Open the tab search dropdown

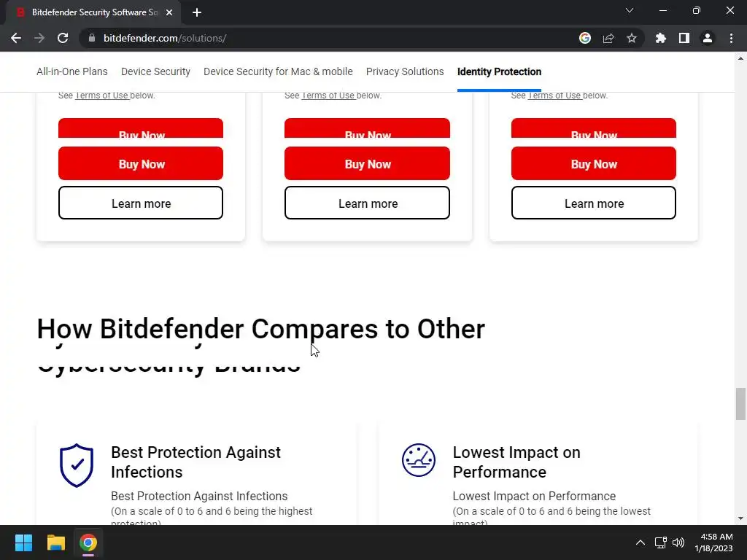(630, 10)
